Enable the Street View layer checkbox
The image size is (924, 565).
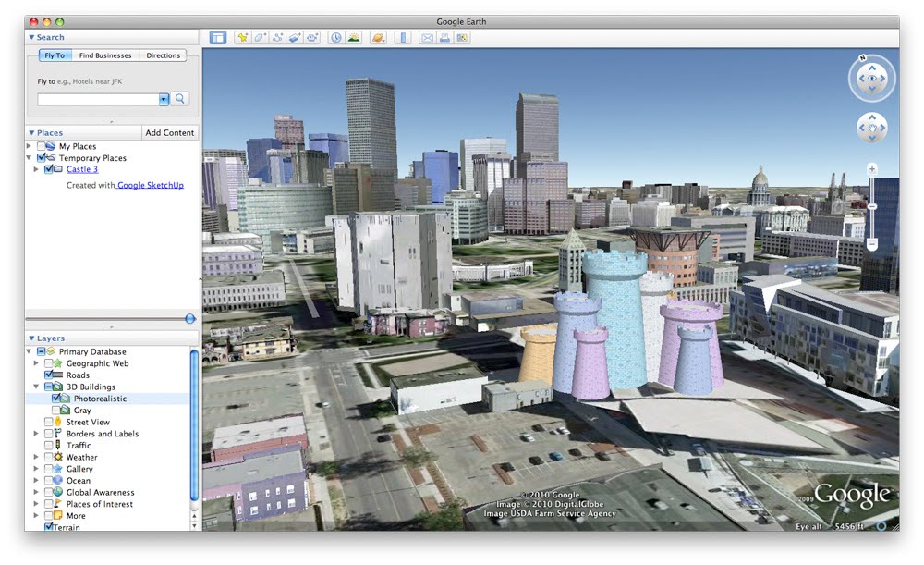pyautogui.click(x=48, y=422)
